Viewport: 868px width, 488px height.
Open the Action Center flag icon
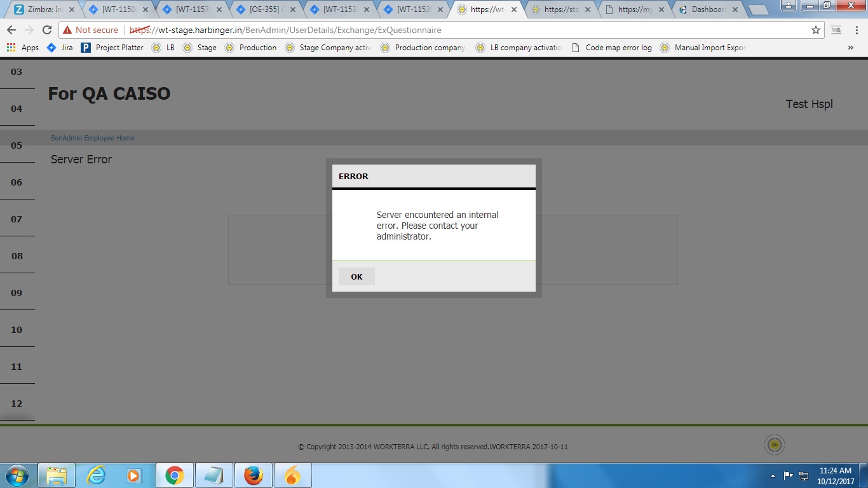[789, 475]
